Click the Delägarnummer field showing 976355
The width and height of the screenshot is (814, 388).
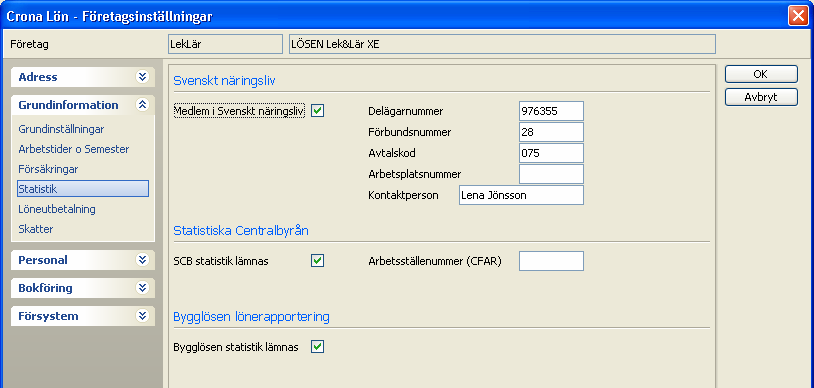pyautogui.click(x=551, y=111)
